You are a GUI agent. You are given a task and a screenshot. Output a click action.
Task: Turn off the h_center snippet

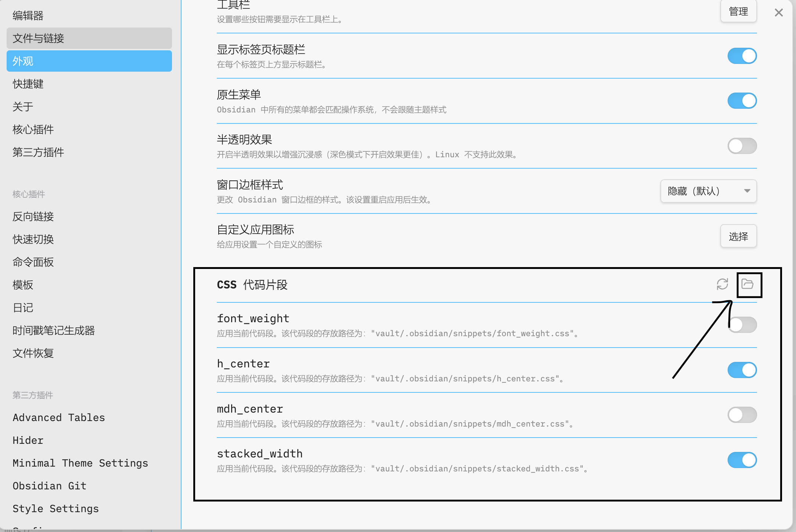[x=742, y=370]
